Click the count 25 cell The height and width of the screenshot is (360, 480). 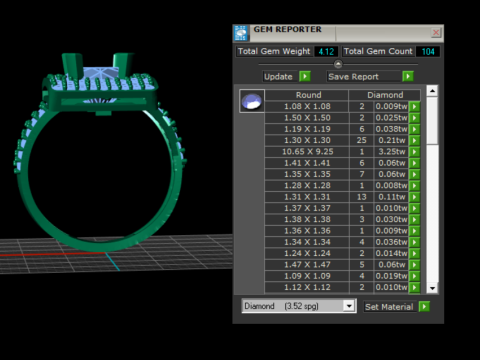point(362,140)
